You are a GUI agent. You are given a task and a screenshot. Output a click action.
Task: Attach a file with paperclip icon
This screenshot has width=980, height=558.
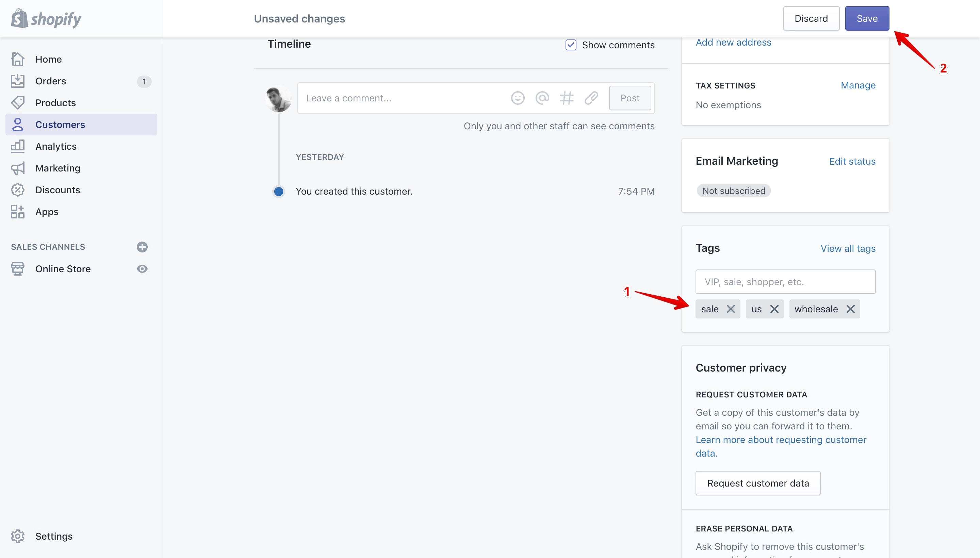tap(591, 98)
